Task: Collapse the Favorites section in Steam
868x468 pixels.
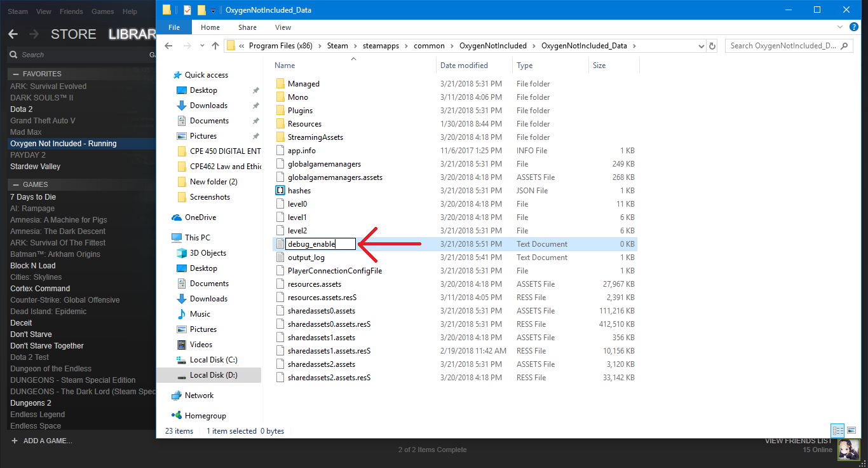Action: click(16, 74)
